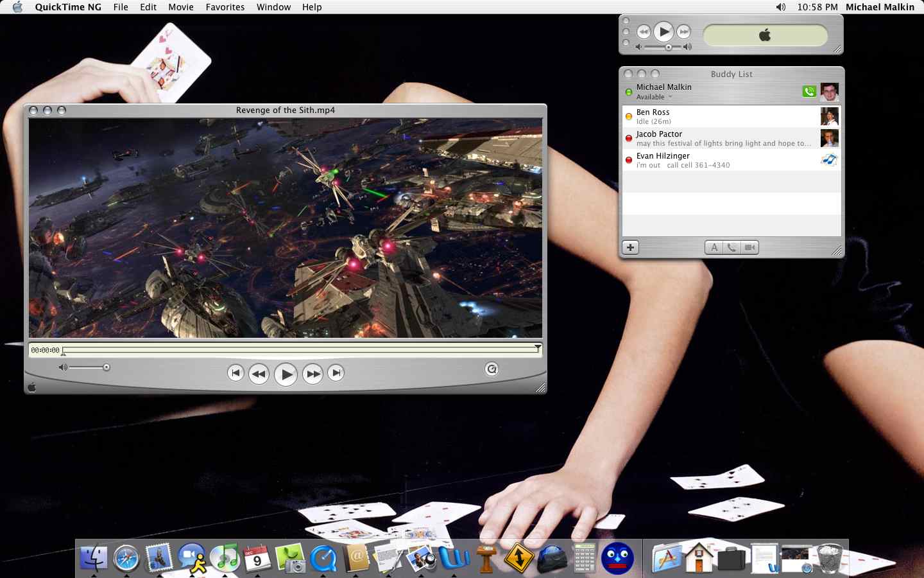Image resolution: width=924 pixels, height=578 pixels.
Task: Jump to the start of the movie
Action: pos(235,372)
